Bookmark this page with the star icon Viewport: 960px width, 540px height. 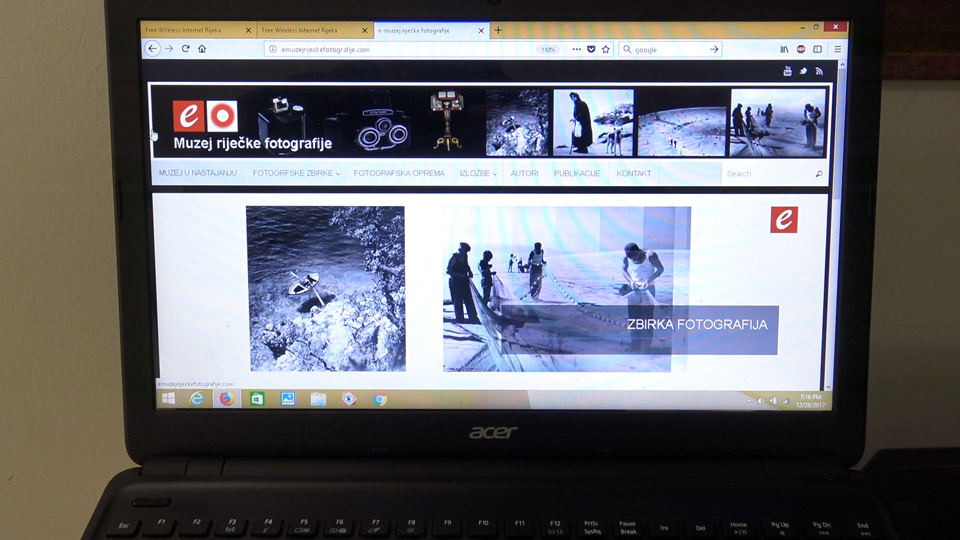(606, 49)
